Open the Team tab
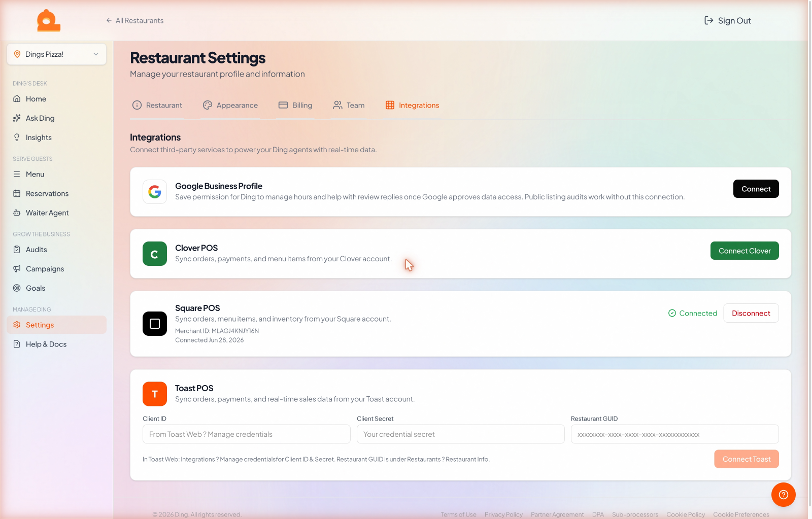Screen dimensions: 812x519 pos(349,105)
